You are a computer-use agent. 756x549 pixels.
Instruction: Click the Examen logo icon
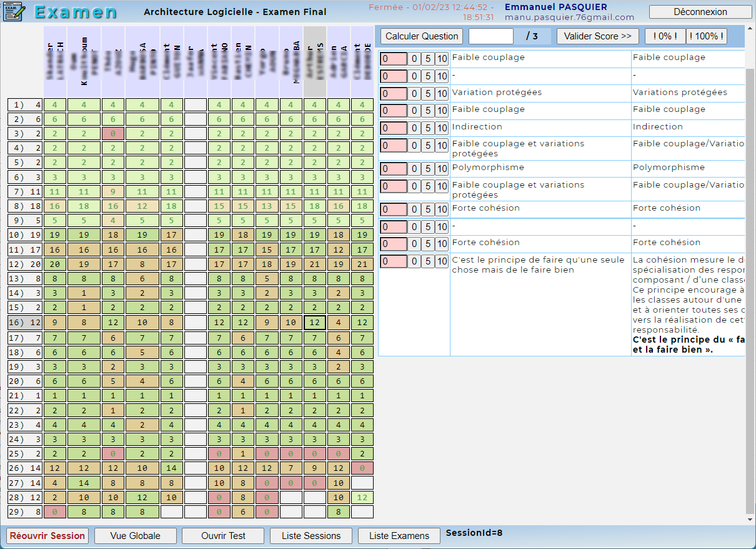click(x=15, y=12)
